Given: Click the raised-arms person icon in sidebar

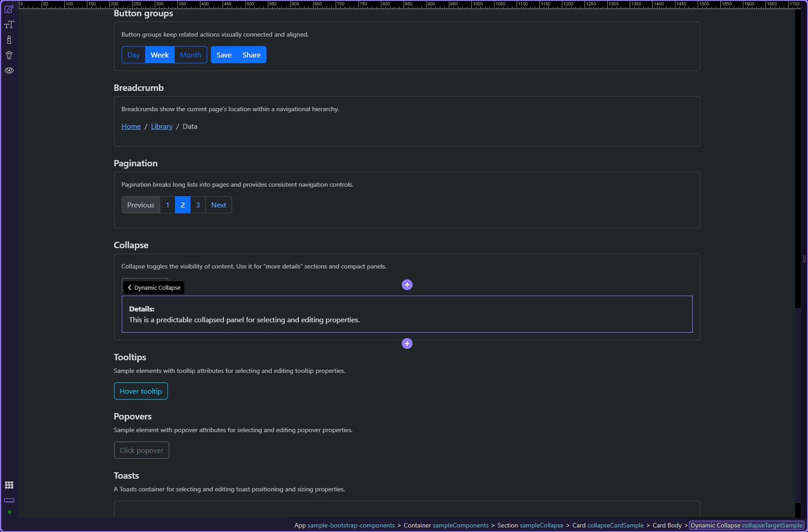Looking at the screenshot, I should coord(9,56).
